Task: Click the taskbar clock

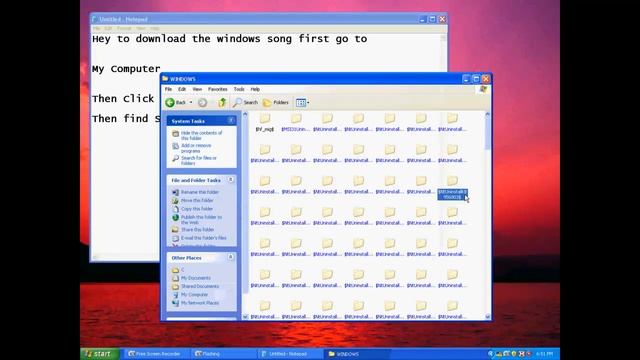Action: tap(544, 353)
